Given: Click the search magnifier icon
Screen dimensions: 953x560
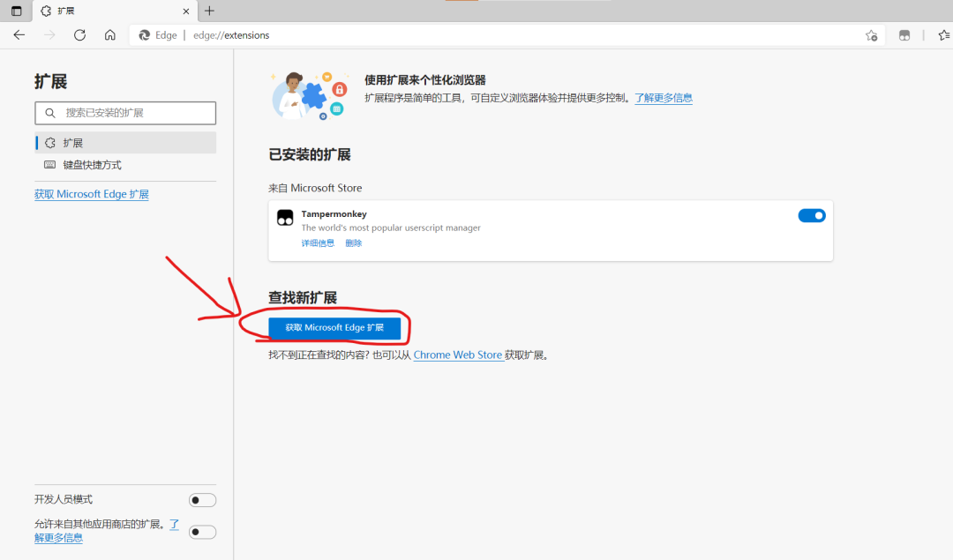Looking at the screenshot, I should [x=50, y=113].
